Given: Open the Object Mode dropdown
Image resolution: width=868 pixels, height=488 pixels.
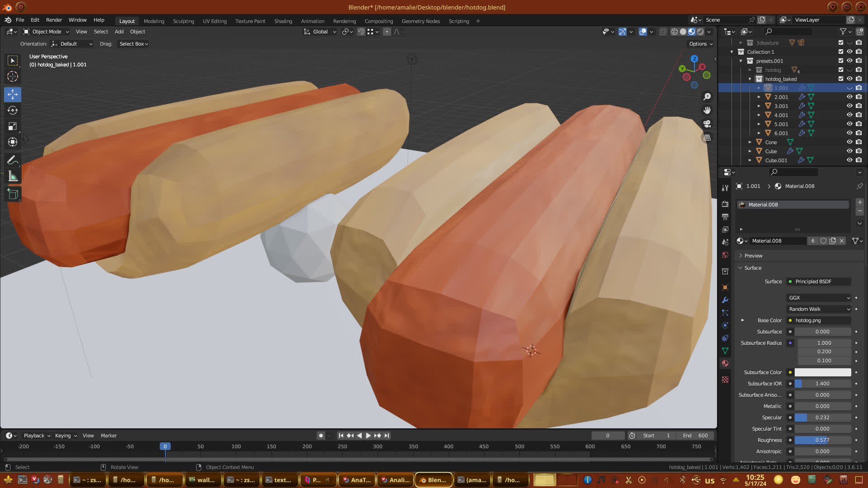Looking at the screenshot, I should [46, 32].
